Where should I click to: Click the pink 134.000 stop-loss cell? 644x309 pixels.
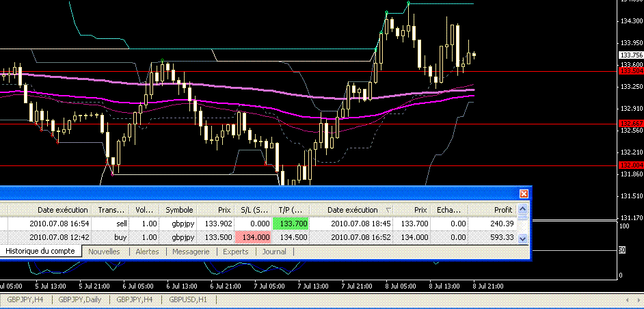(253, 238)
